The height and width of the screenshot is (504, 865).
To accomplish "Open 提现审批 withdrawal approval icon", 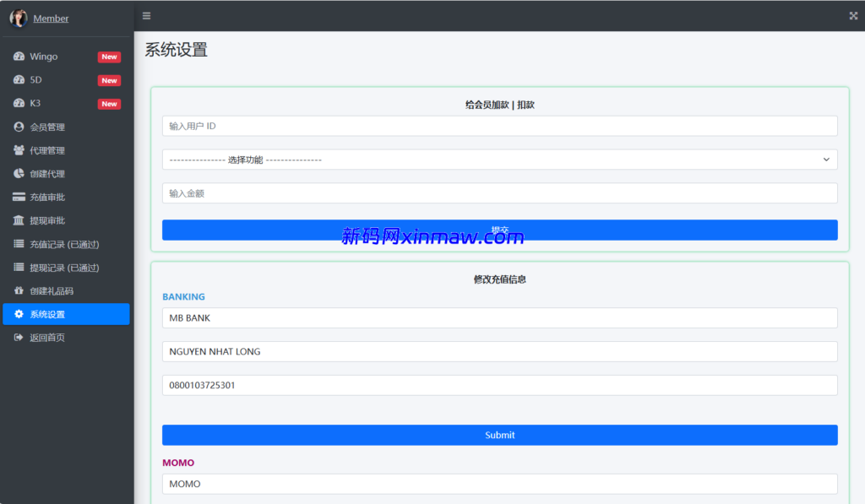I will [x=19, y=220].
